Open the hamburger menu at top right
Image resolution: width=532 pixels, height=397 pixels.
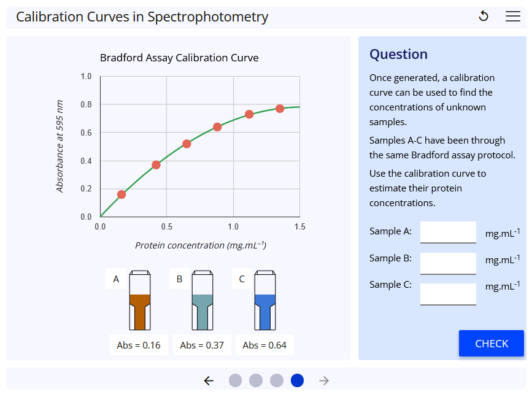[513, 17]
